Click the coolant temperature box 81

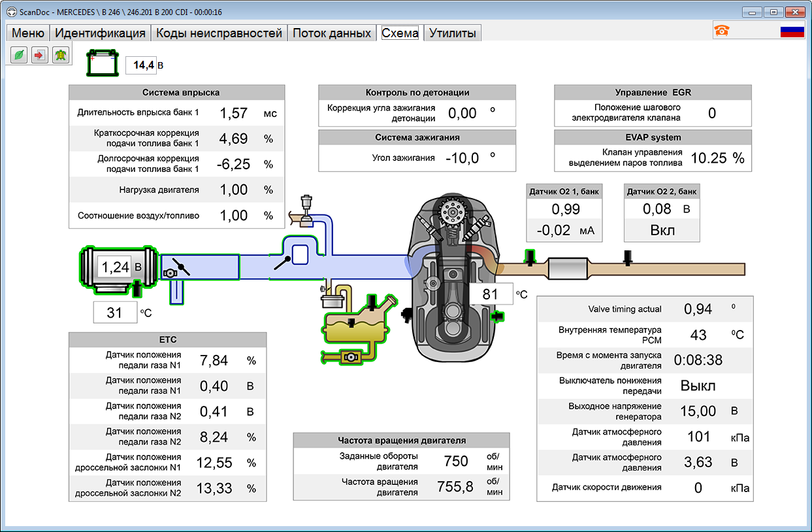(x=491, y=294)
